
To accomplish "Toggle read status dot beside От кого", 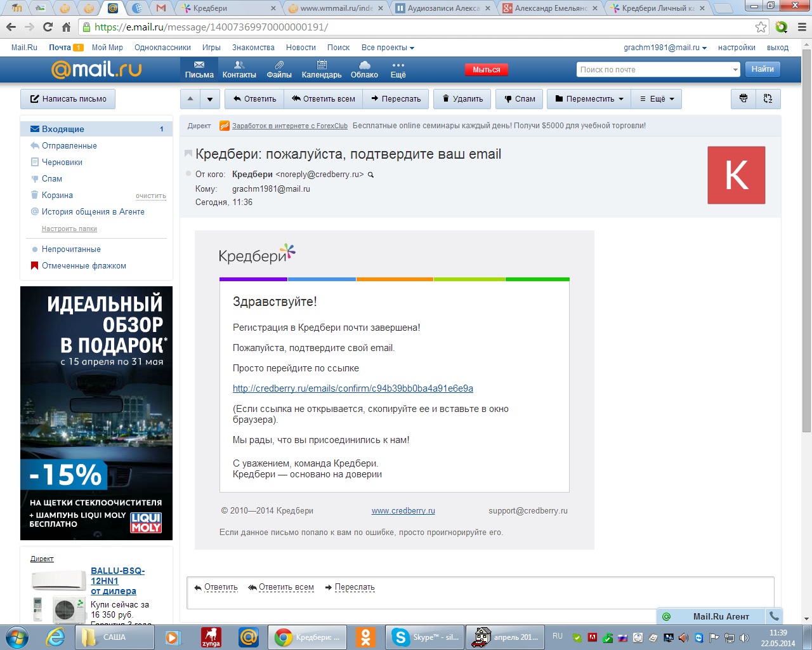I will pyautogui.click(x=188, y=174).
